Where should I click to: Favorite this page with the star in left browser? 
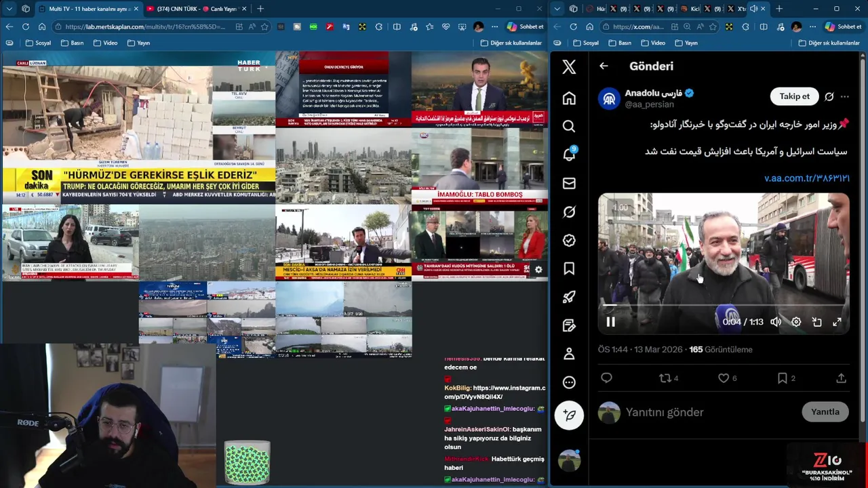[x=264, y=26]
